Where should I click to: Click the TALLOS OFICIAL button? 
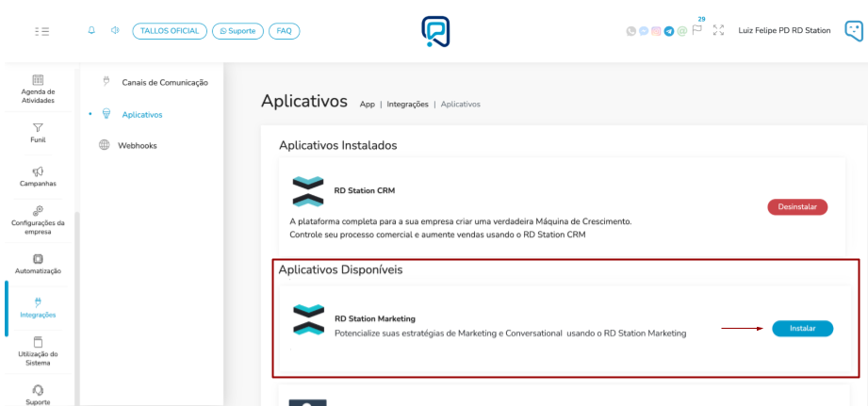coord(170,30)
